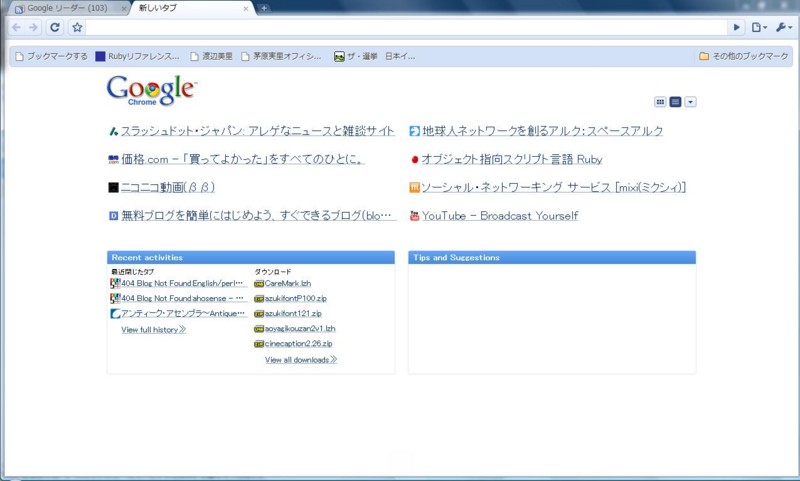Image resolution: width=800 pixels, height=481 pixels.
Task: Click the Tips and Suggestions header
Action: [x=552, y=258]
